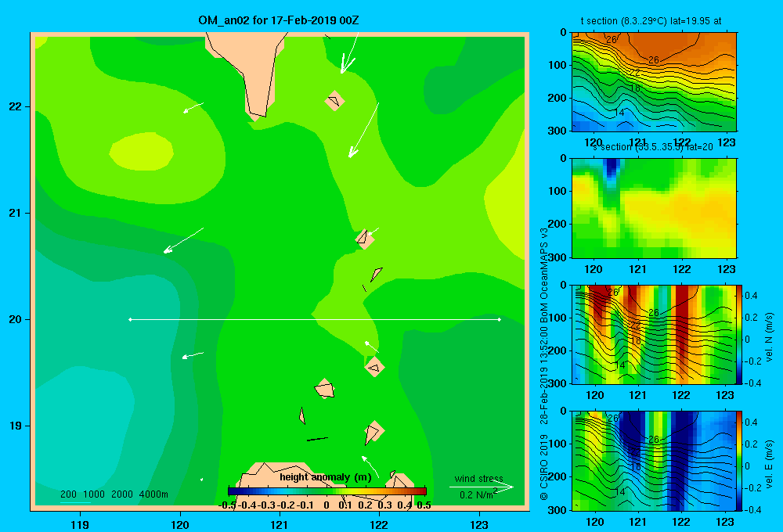Click the 'height anomaly (m)' label
Viewport: 783px width, 532px height.
[326, 477]
